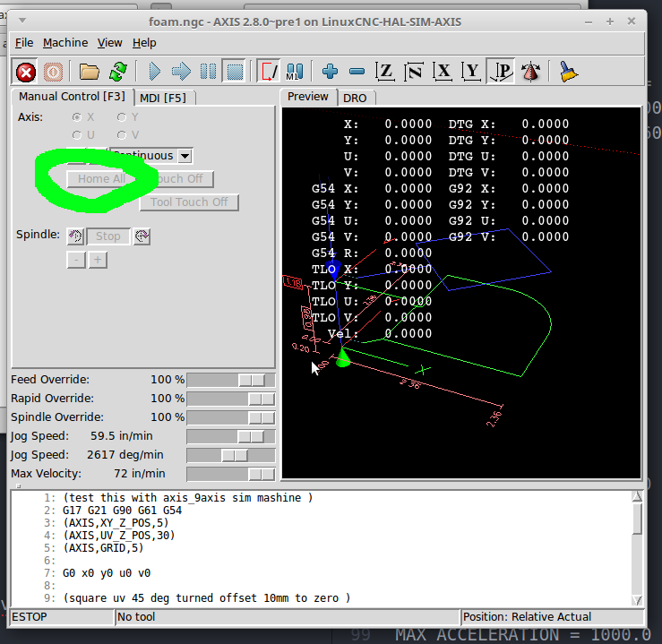Clear the live plot with the broom icon
Image resolution: width=662 pixels, height=644 pixels.
coord(568,72)
